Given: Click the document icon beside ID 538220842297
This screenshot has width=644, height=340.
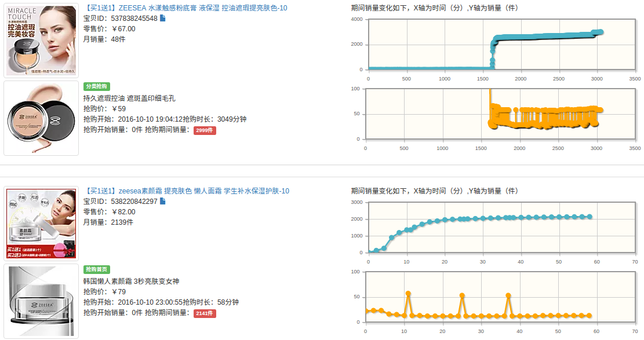Looking at the screenshot, I should point(163,201).
